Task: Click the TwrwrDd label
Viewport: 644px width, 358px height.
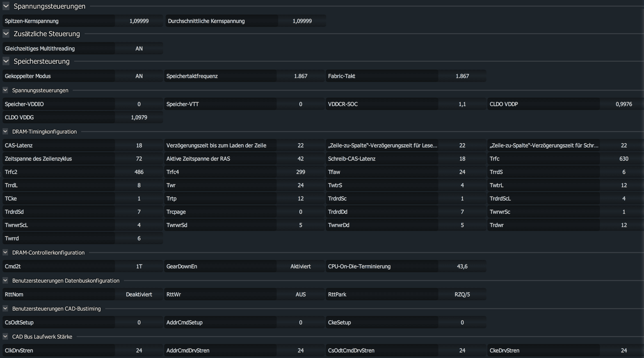Action: tap(339, 225)
